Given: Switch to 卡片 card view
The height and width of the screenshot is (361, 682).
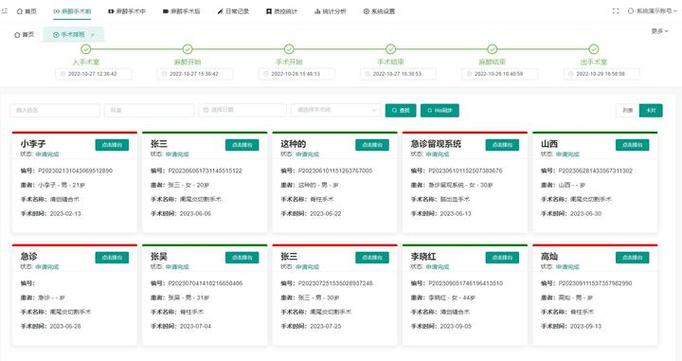Looking at the screenshot, I should click(x=651, y=110).
